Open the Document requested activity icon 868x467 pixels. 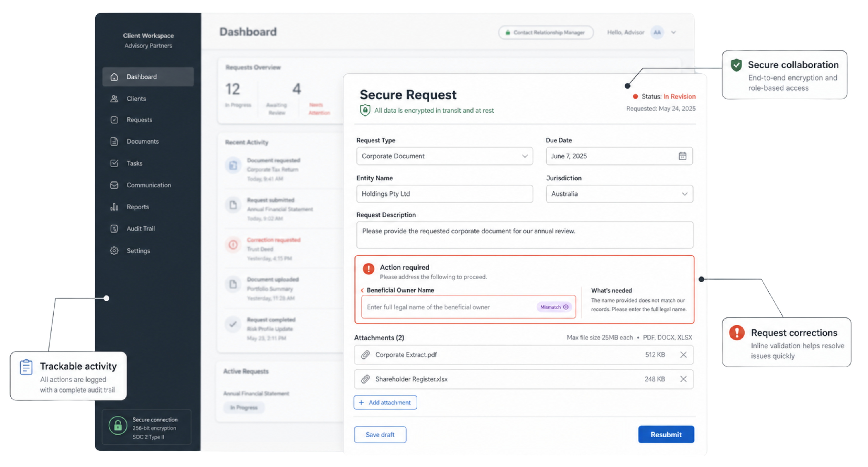click(x=233, y=165)
